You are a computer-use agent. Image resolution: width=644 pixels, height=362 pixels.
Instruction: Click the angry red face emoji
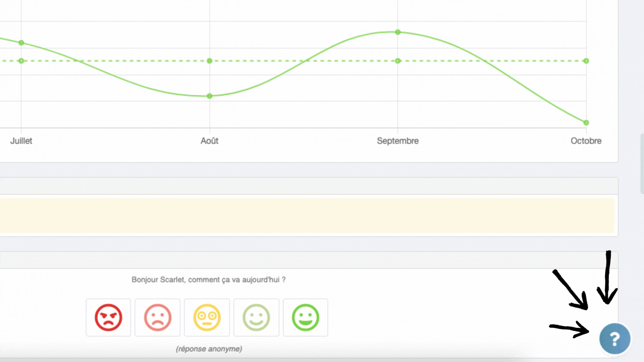click(x=108, y=317)
